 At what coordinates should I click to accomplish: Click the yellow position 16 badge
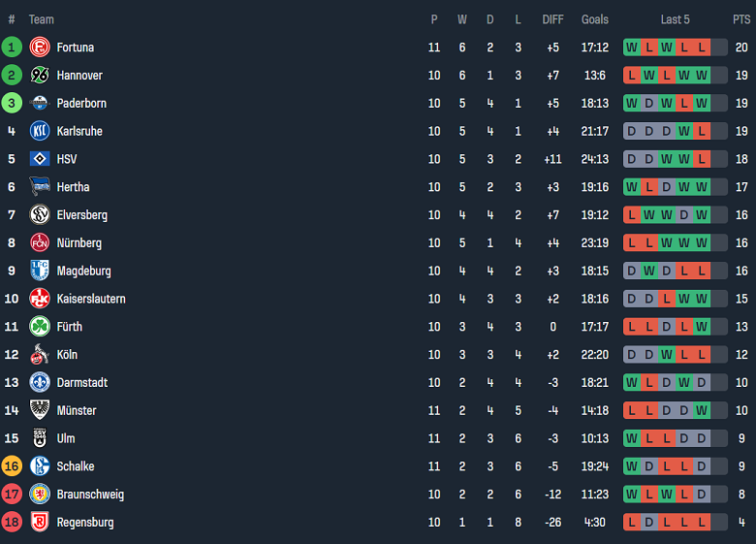pos(12,466)
